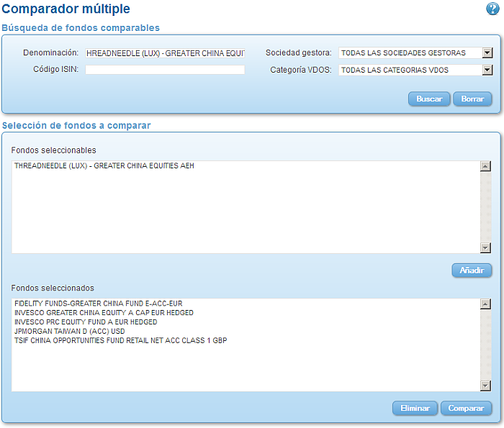Screen dimensions: 504x428
Task: Click the Código ISIN input field
Action: [x=165, y=70]
